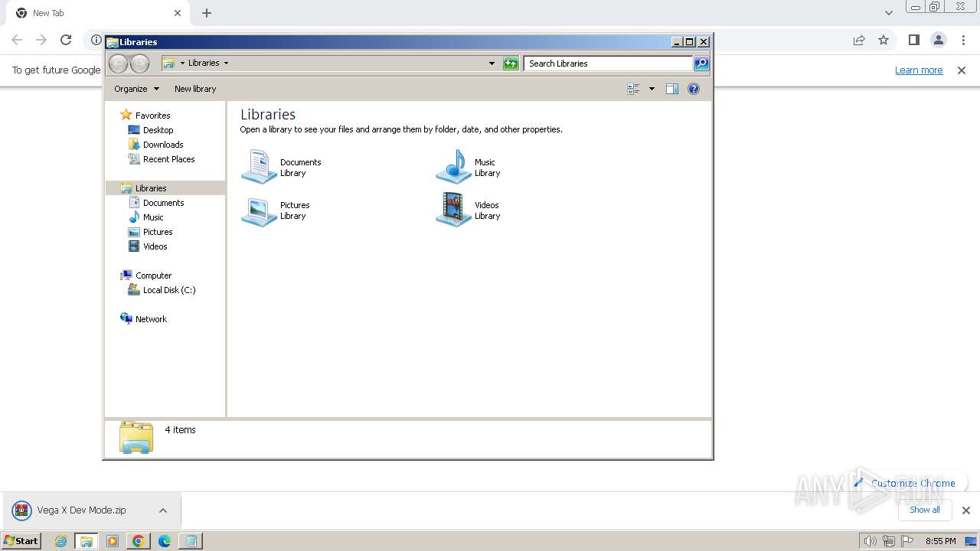Bookmark this tab star icon
Image resolution: width=980 pixels, height=551 pixels.
[x=884, y=40]
